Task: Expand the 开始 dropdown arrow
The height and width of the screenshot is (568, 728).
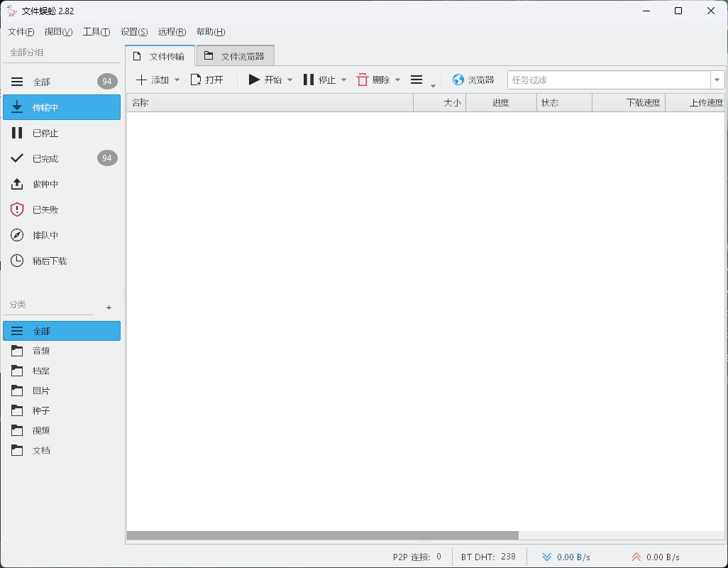Action: click(x=289, y=80)
